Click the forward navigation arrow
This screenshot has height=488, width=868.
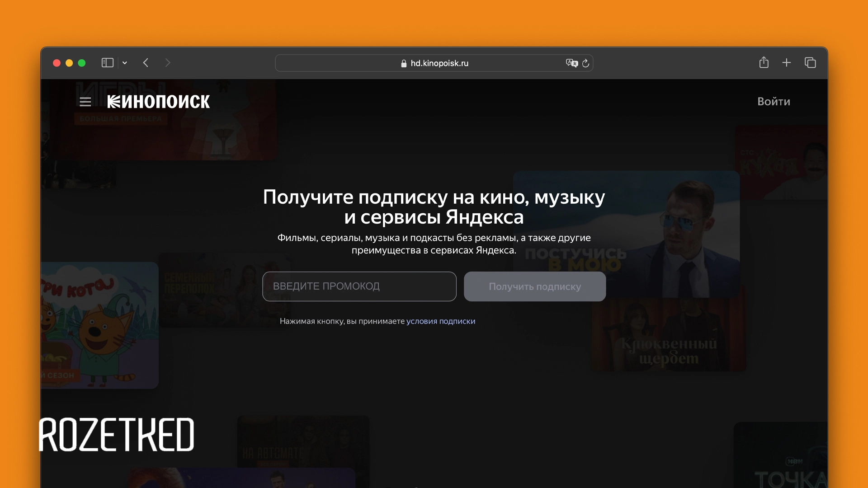168,63
